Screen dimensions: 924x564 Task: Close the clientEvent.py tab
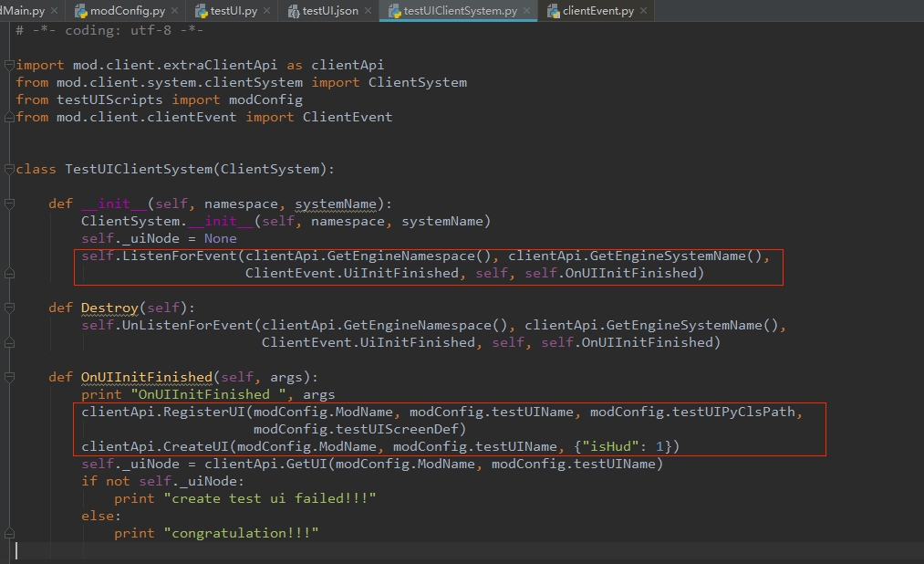[x=643, y=11]
